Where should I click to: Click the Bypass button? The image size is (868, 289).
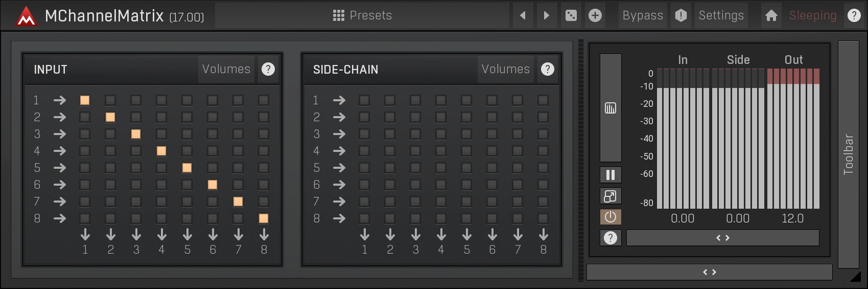coord(642,15)
